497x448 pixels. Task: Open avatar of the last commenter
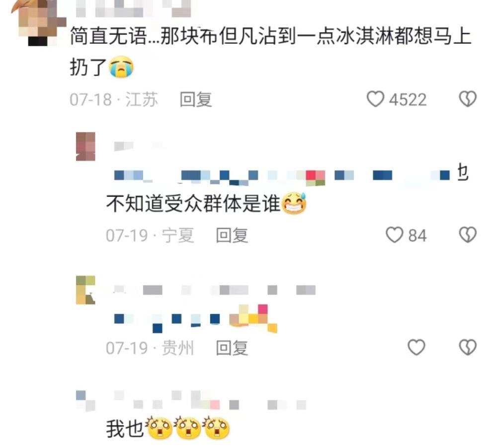click(x=85, y=401)
